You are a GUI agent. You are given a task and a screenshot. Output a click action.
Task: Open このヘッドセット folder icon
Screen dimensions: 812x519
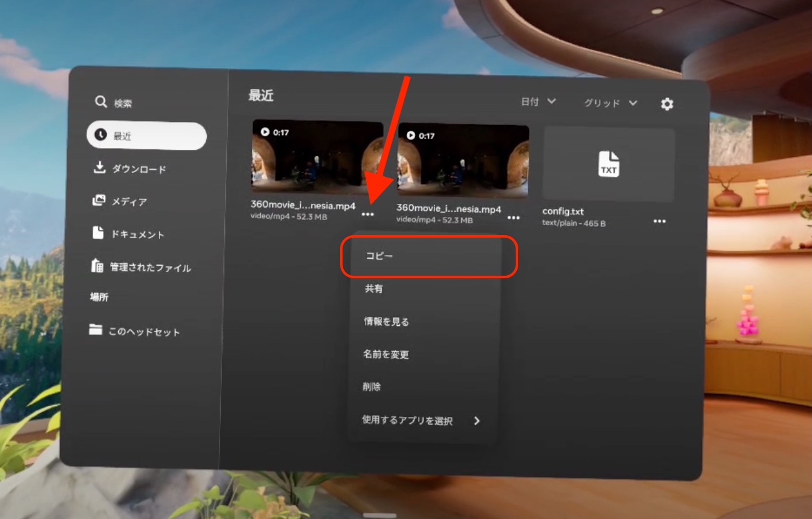pyautogui.click(x=96, y=330)
